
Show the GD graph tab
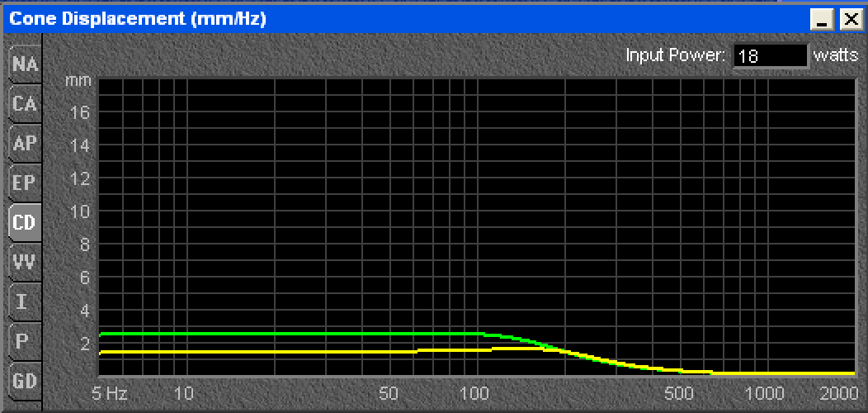(x=25, y=382)
